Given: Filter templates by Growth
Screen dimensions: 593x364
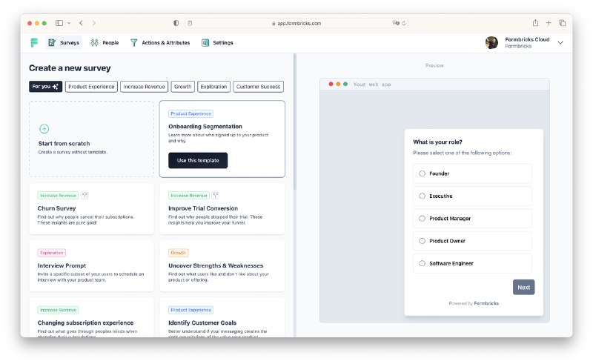Looking at the screenshot, I should coord(182,87).
